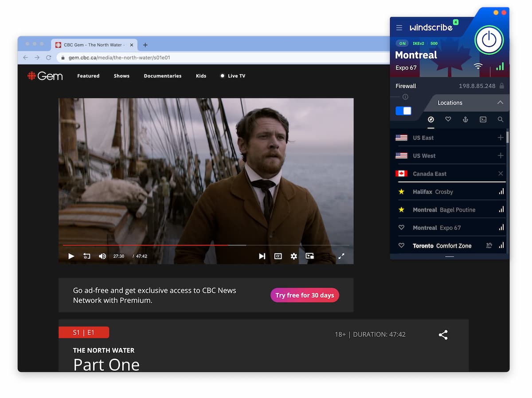Click the Canada flag beside Canada East
This screenshot has height=398, width=532.
(401, 173)
